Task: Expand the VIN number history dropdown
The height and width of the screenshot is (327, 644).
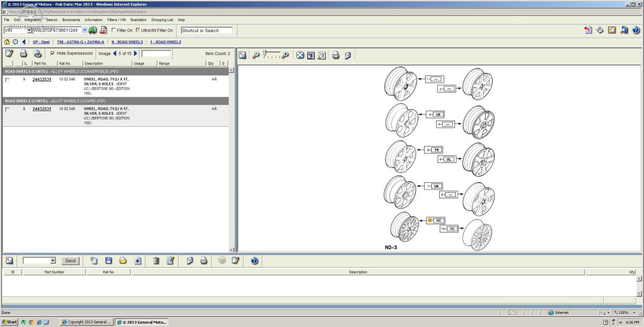Action: [85, 30]
